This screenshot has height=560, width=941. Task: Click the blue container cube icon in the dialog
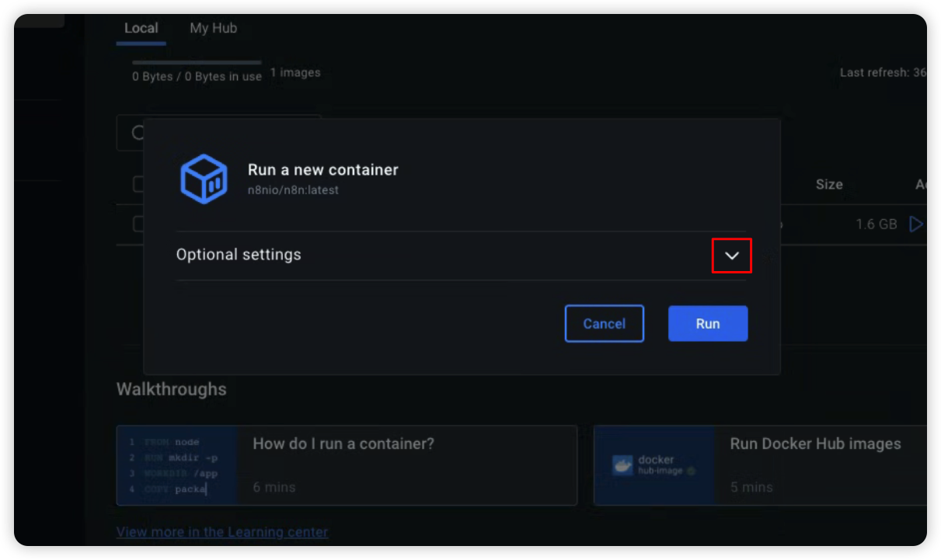click(204, 179)
